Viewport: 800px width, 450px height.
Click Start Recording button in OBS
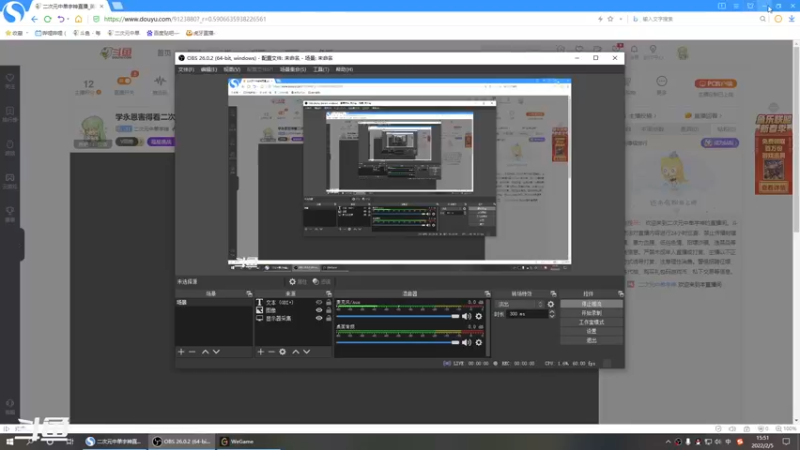[x=591, y=313]
